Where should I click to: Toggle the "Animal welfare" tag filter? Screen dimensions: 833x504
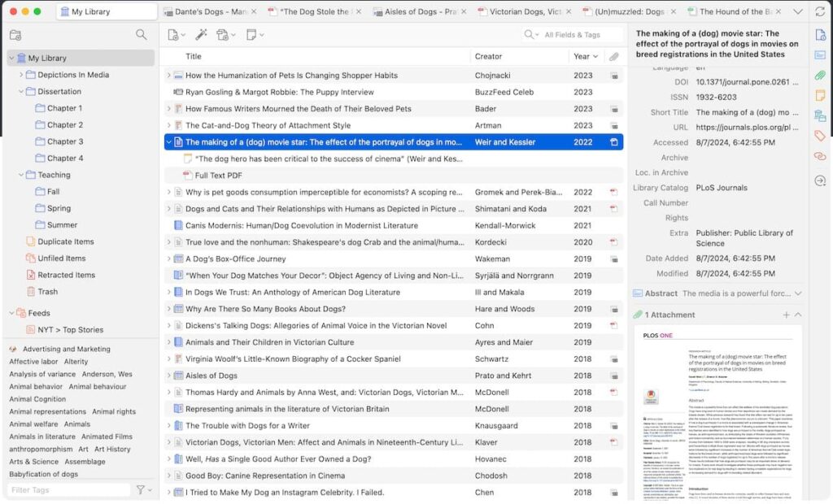[x=33, y=424]
